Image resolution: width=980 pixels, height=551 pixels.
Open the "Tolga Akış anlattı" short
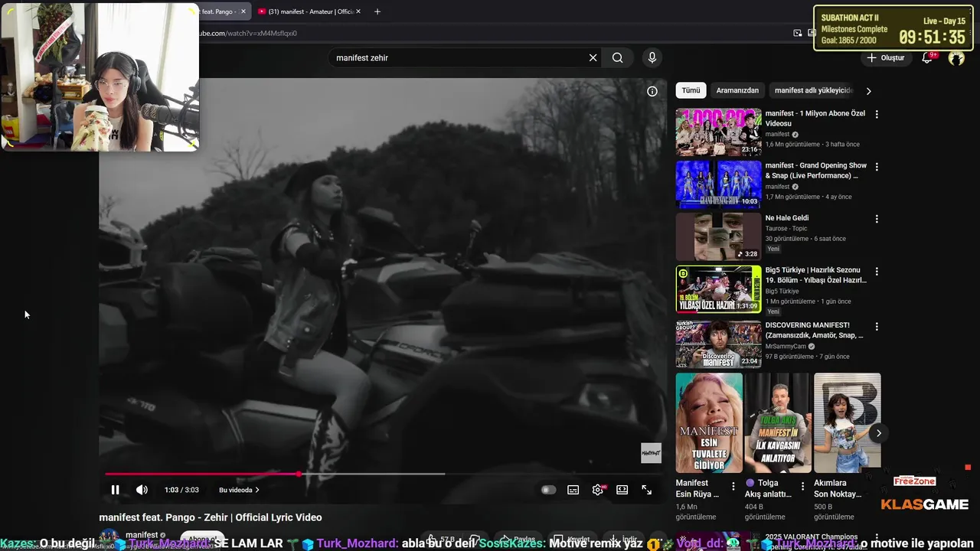pos(778,422)
